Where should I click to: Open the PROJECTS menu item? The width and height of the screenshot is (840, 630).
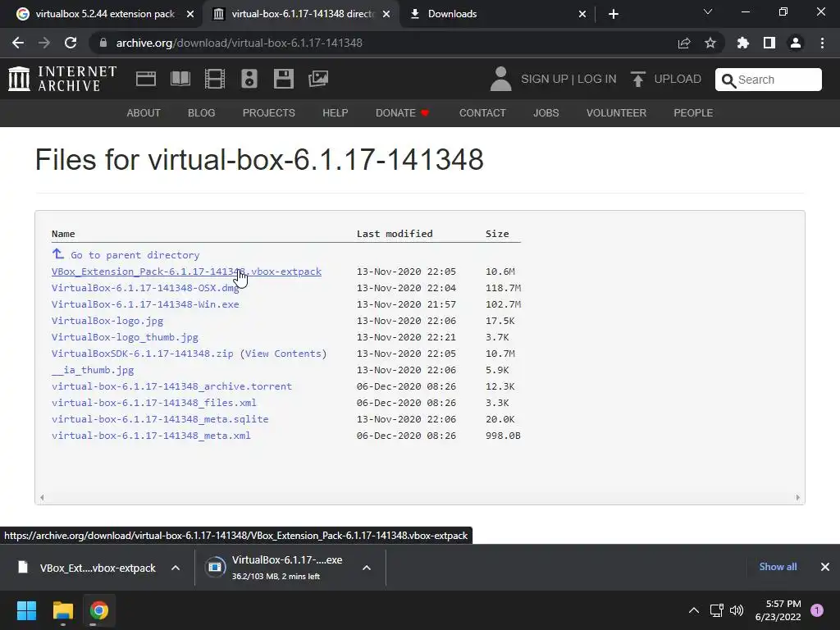coord(269,113)
